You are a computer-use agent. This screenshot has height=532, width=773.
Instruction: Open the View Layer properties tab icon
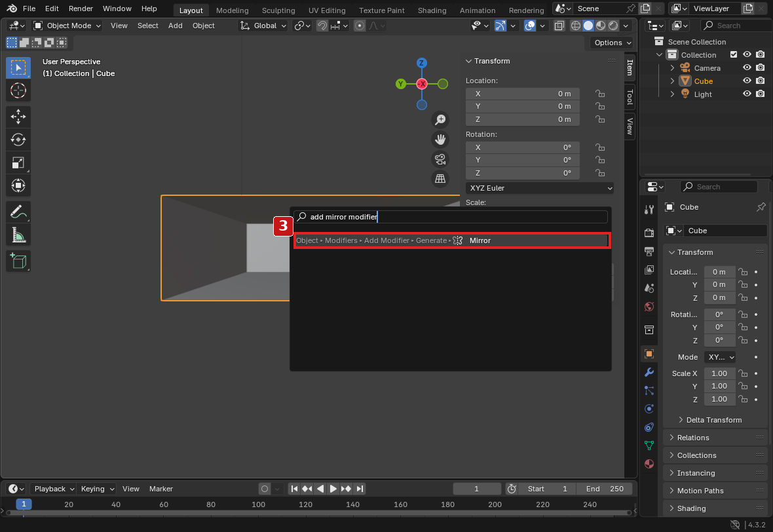[649, 270]
